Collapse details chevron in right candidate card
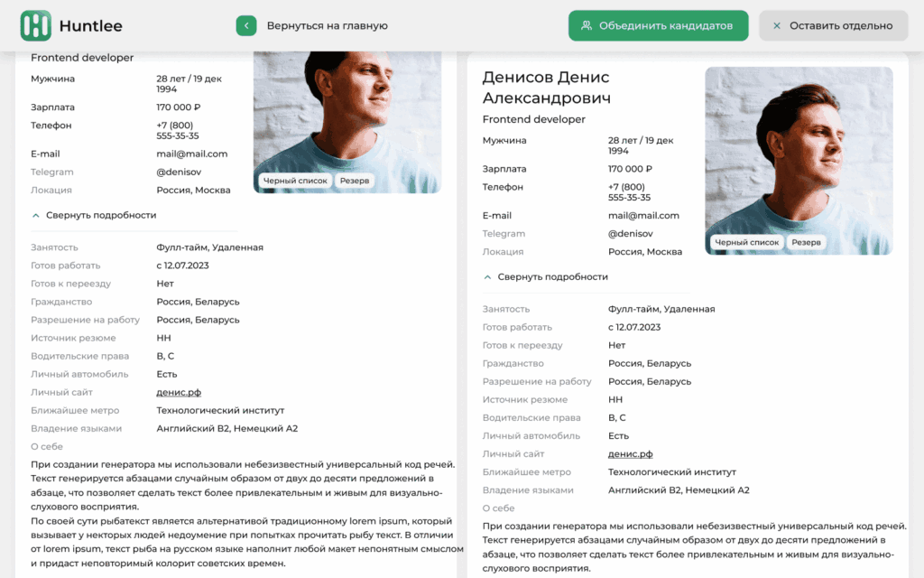This screenshot has height=578, width=924. point(487,276)
